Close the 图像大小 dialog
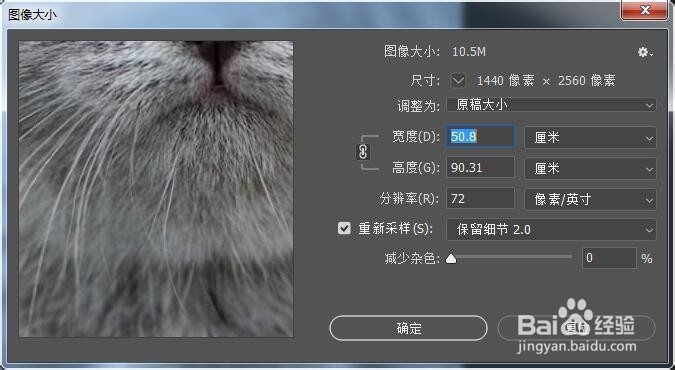675x370 pixels. tap(644, 10)
